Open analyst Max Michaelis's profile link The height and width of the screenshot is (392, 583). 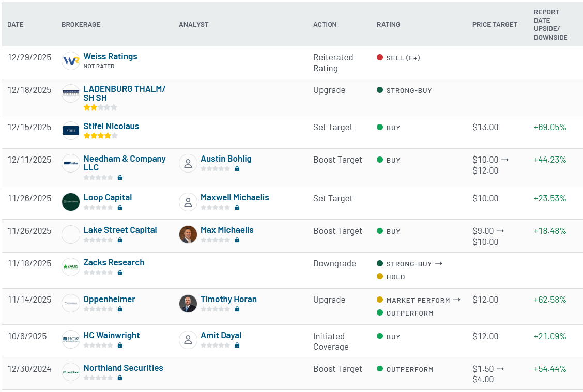(227, 230)
